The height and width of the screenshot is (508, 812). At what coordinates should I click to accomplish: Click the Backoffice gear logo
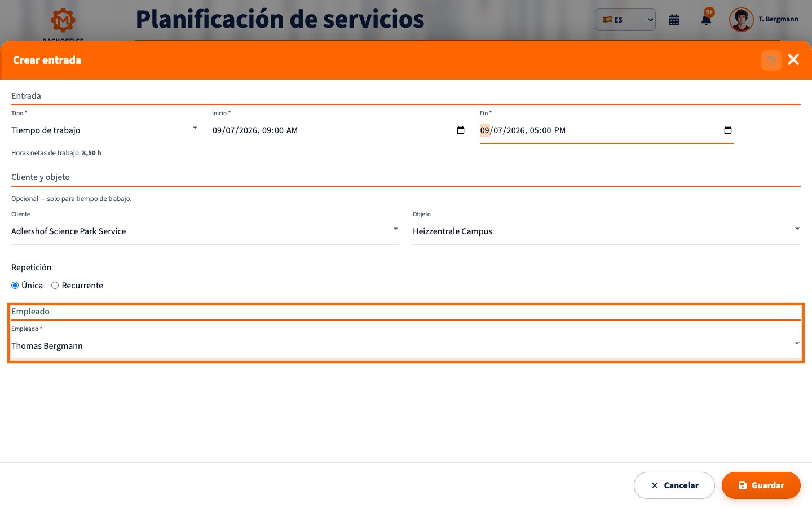(63, 21)
